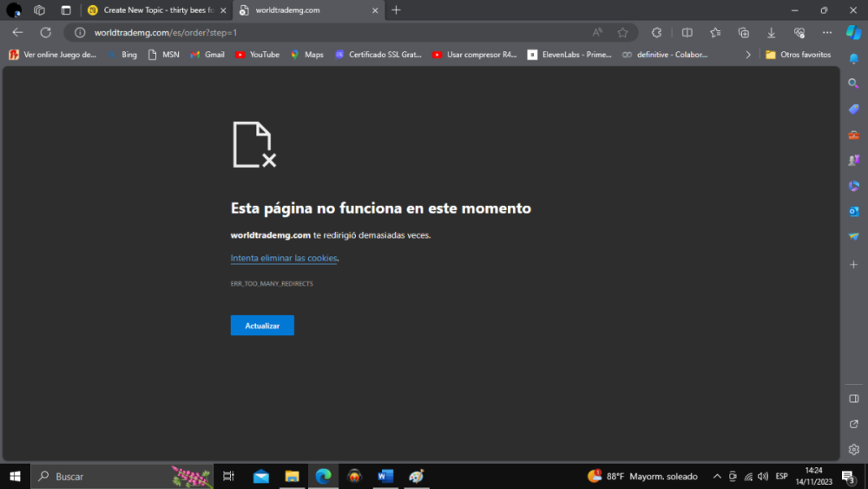The image size is (868, 489).
Task: Open Shopping tag in the sidebar
Action: point(853,109)
